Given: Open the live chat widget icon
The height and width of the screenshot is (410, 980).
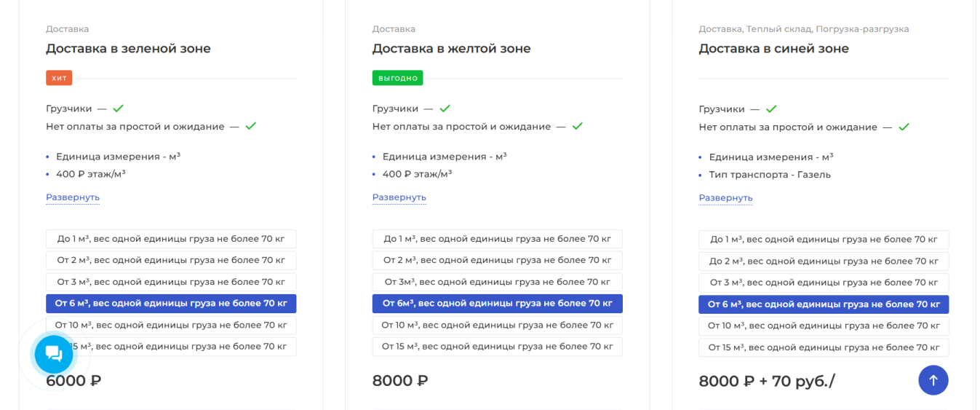Looking at the screenshot, I should tap(54, 355).
